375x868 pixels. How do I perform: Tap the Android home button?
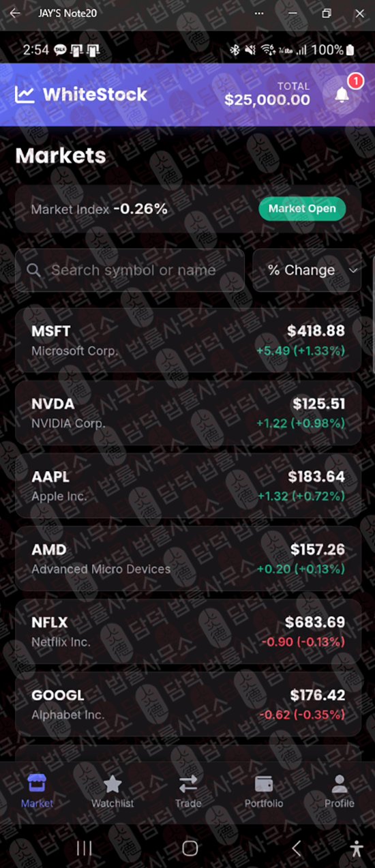(x=190, y=848)
